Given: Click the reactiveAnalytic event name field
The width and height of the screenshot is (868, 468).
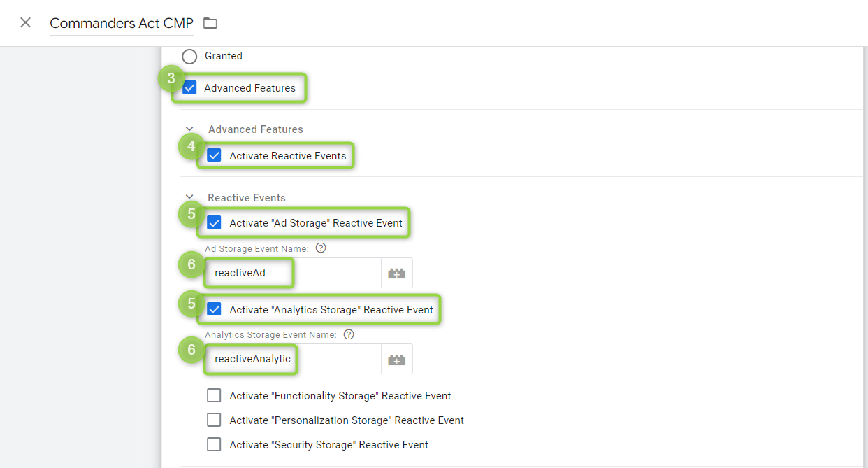Looking at the screenshot, I should 294,360.
